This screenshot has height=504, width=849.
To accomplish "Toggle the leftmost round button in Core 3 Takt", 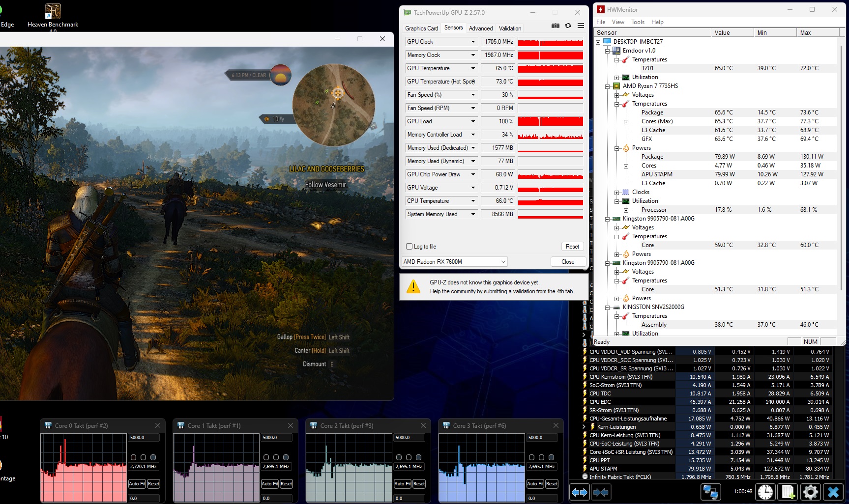I will tap(531, 457).
